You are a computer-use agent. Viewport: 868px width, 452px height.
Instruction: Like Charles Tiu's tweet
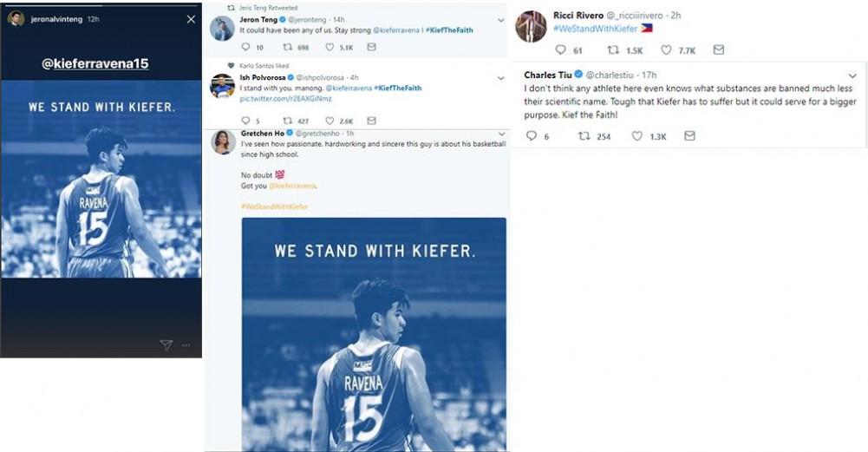tap(637, 136)
